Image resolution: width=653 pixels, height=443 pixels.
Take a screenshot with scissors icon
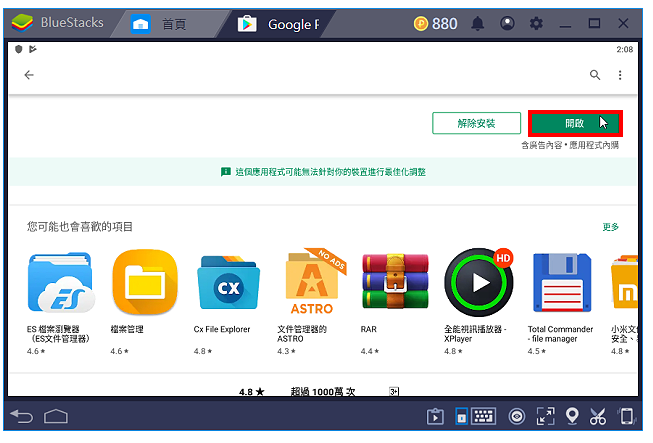pos(598,416)
